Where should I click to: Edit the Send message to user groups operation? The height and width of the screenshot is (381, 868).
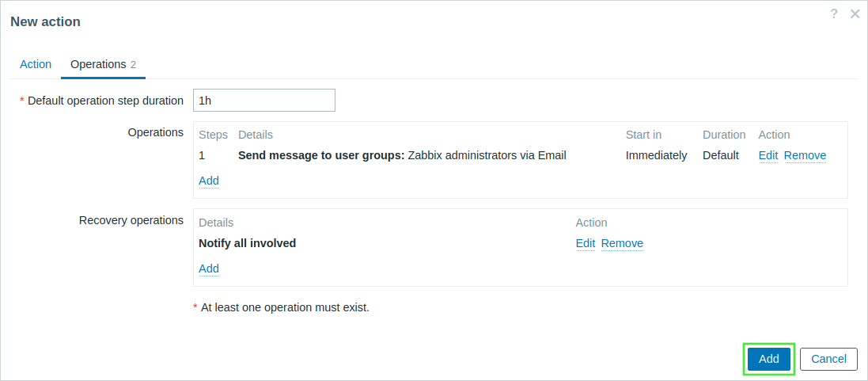click(768, 155)
